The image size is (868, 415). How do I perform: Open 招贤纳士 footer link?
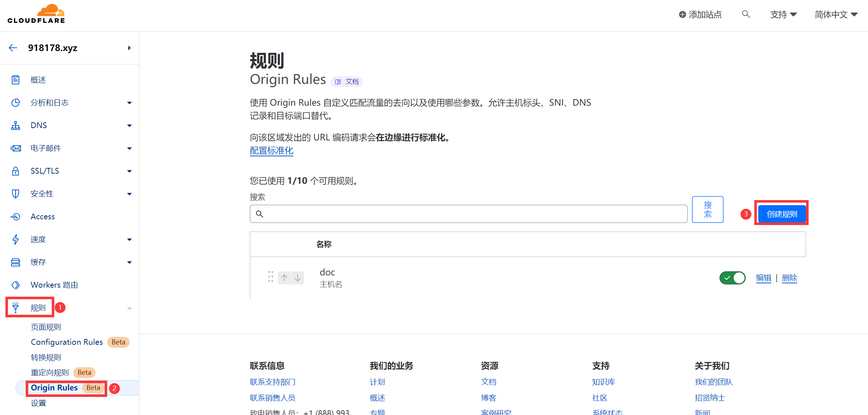tap(710, 398)
